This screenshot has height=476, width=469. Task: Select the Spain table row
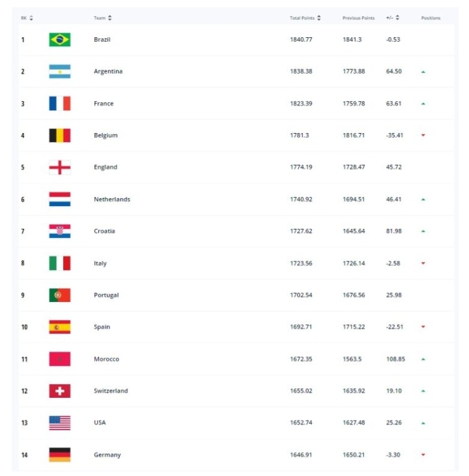[x=236, y=327]
